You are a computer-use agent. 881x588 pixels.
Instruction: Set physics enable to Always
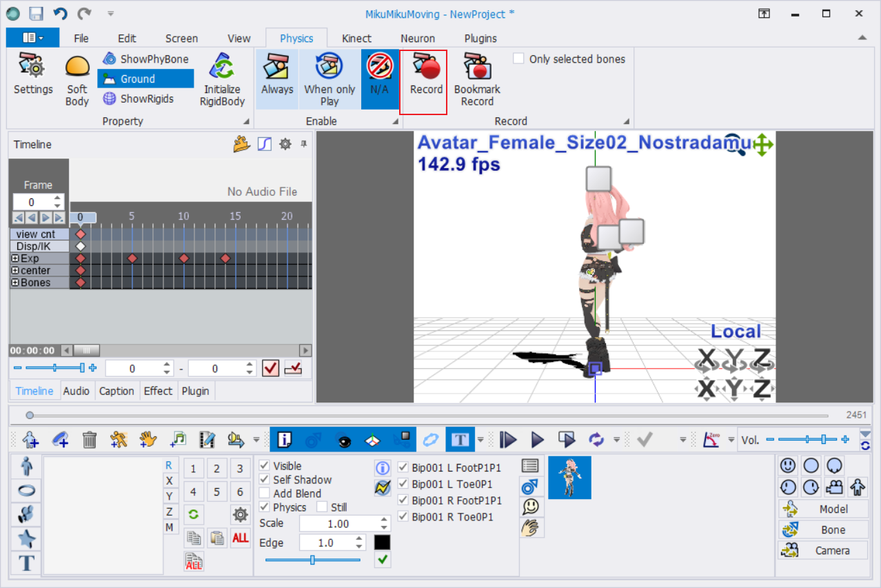[277, 79]
